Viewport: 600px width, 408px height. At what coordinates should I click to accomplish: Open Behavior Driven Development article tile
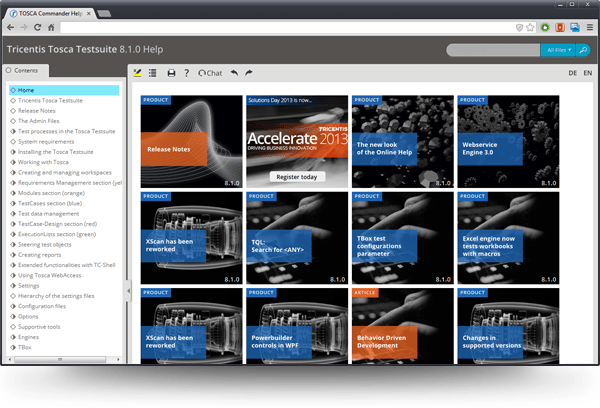(x=403, y=326)
